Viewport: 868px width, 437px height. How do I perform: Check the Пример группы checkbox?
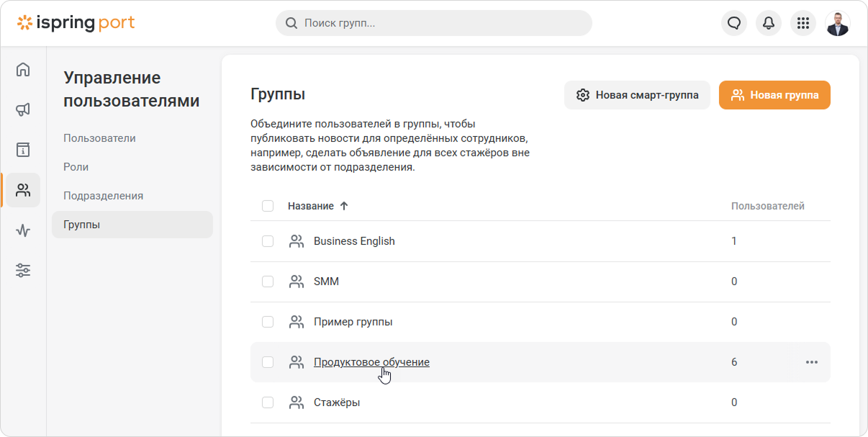268,322
